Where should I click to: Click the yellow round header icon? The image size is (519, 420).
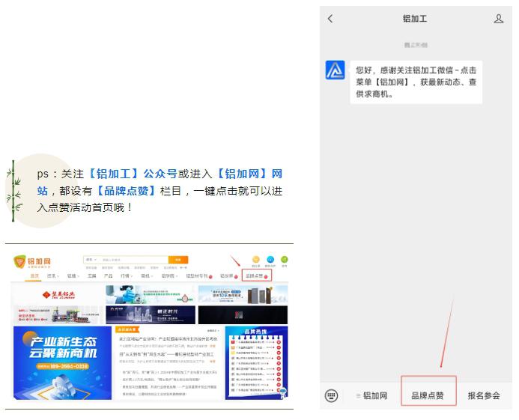point(256,260)
